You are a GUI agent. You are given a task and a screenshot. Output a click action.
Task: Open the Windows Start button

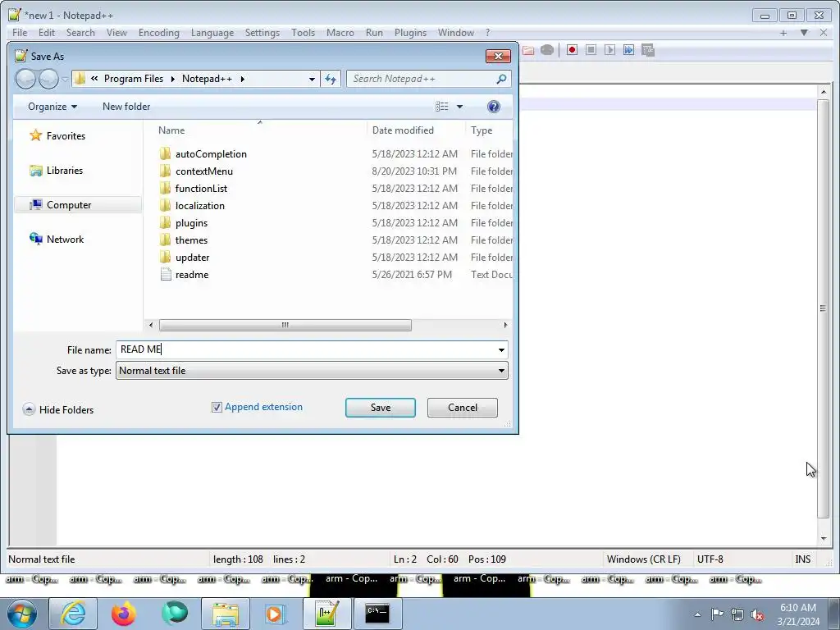pyautogui.click(x=22, y=614)
